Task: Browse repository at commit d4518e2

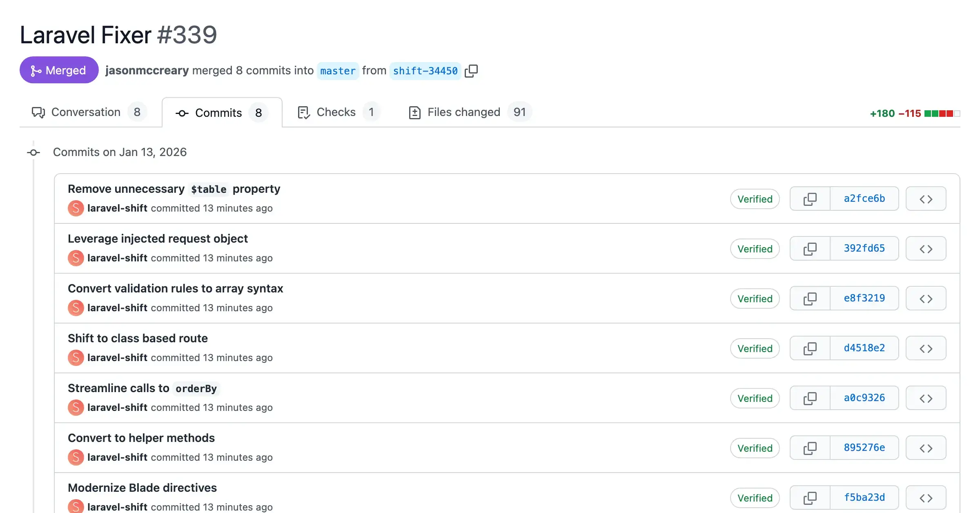Action: click(x=926, y=348)
